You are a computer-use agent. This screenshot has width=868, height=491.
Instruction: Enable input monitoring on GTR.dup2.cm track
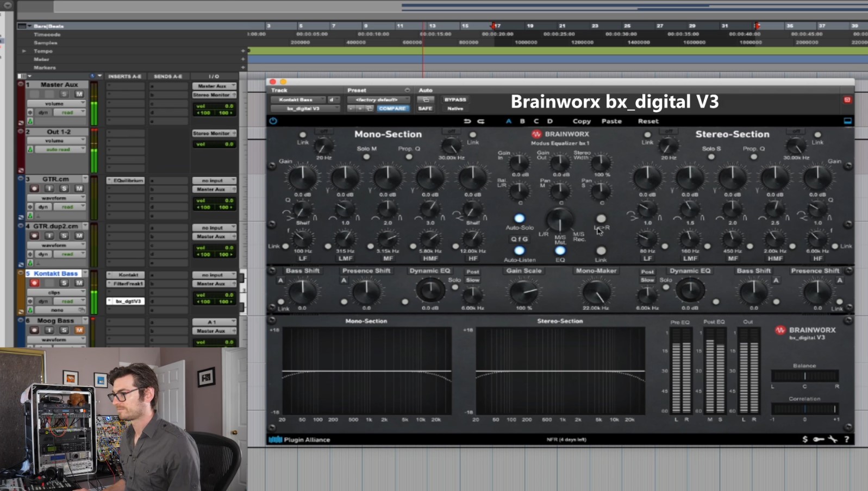pyautogui.click(x=49, y=236)
